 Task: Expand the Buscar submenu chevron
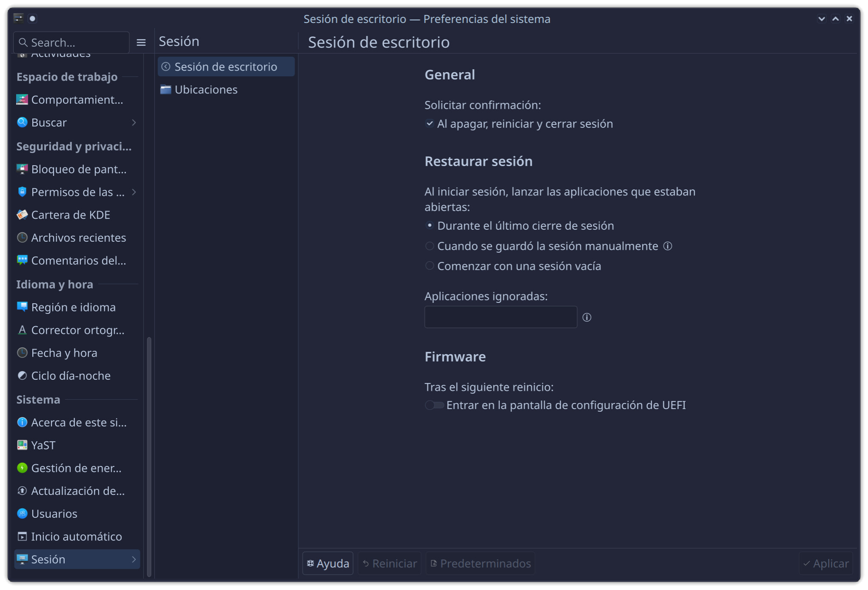click(x=134, y=123)
